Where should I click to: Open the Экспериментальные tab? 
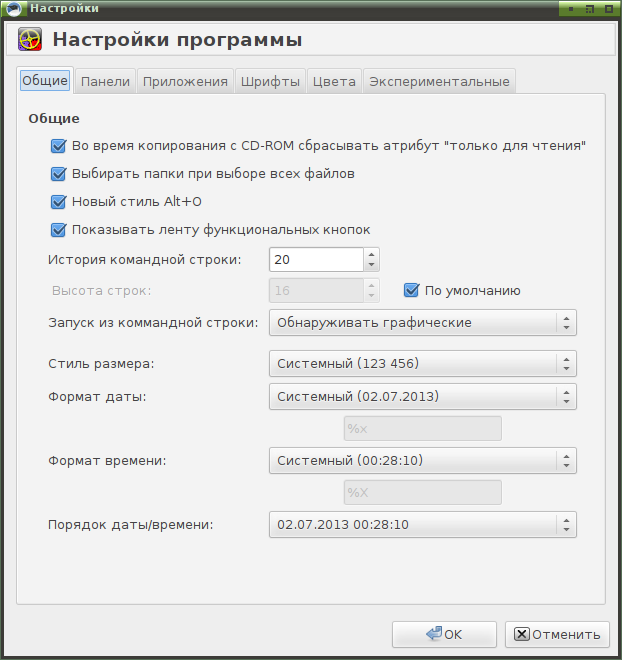tap(439, 81)
